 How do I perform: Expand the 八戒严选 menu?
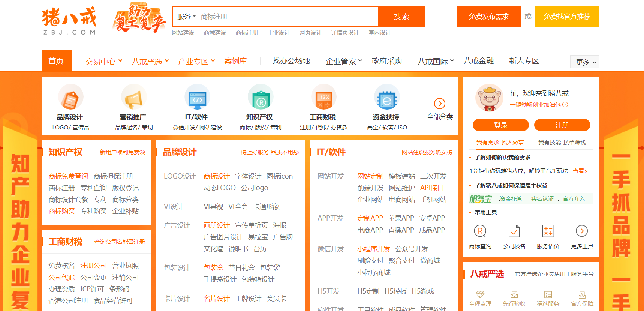[x=150, y=61]
